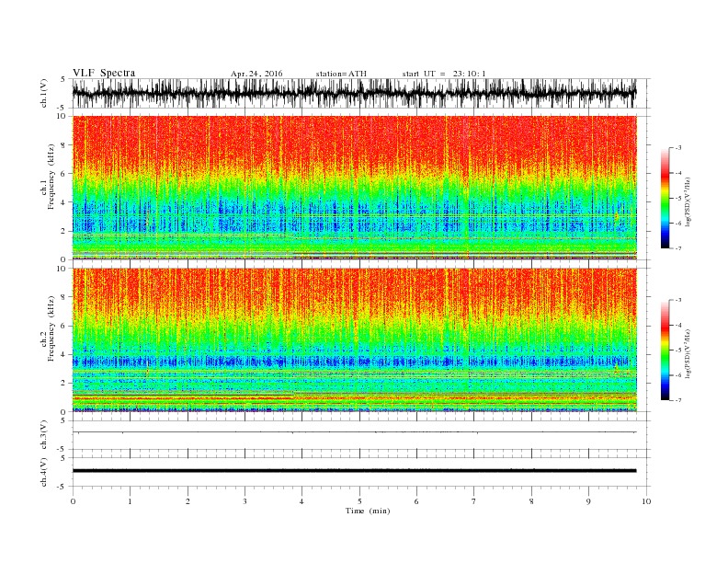
Task: Click the ch.2 "Frequency (kHz)" axis label
Action: pyautogui.click(x=51, y=329)
